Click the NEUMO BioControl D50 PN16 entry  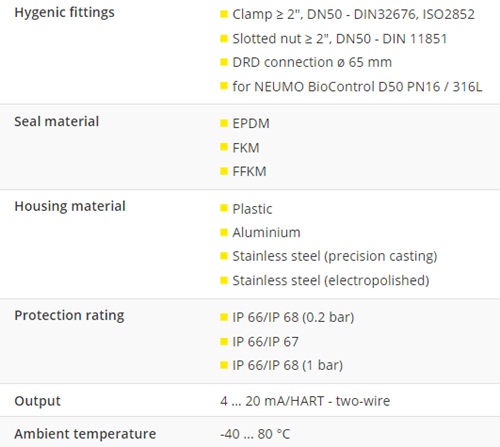coord(357,87)
